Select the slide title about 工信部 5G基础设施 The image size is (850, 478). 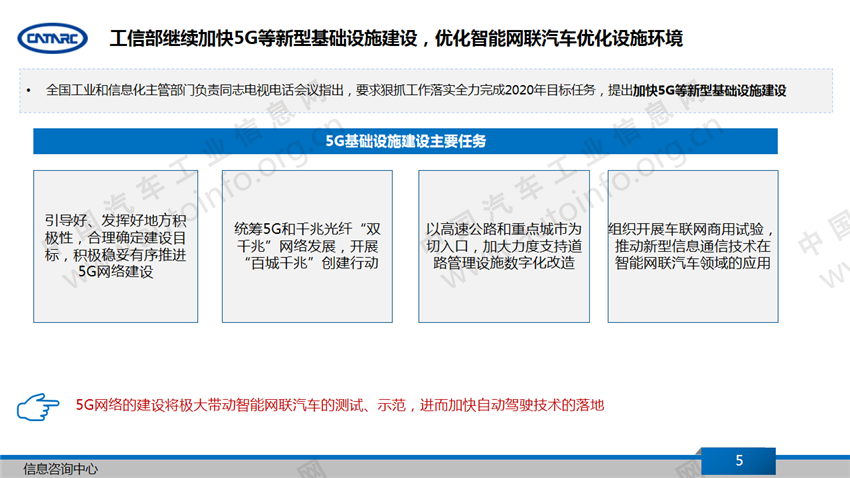tap(396, 38)
